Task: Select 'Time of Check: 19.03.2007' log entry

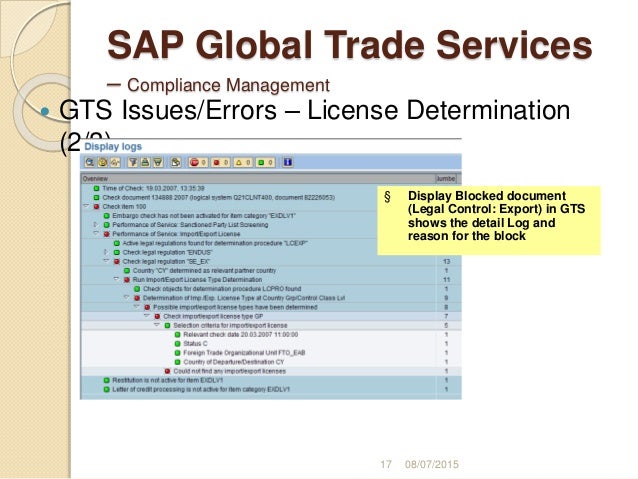Action: click(x=153, y=188)
